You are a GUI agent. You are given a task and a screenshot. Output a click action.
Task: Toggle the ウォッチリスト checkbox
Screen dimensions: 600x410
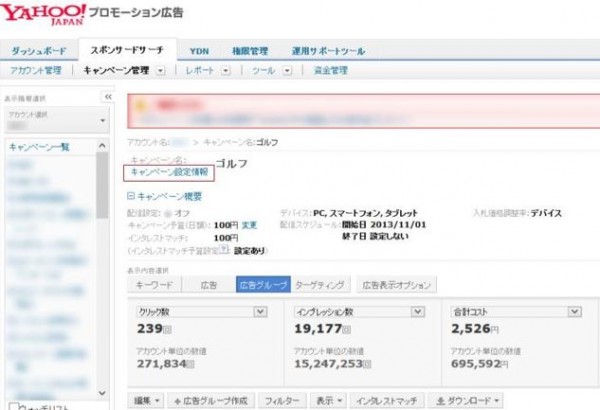[14, 407]
